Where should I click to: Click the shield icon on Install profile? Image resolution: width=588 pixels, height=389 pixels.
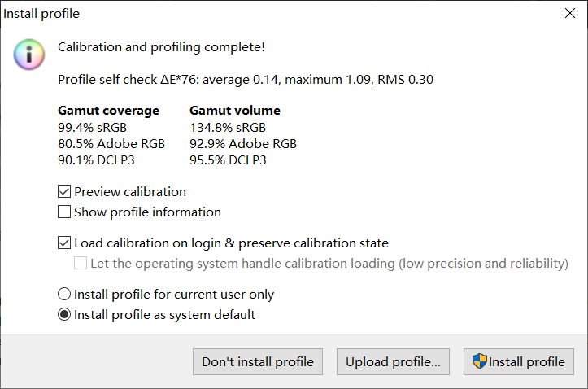click(480, 362)
